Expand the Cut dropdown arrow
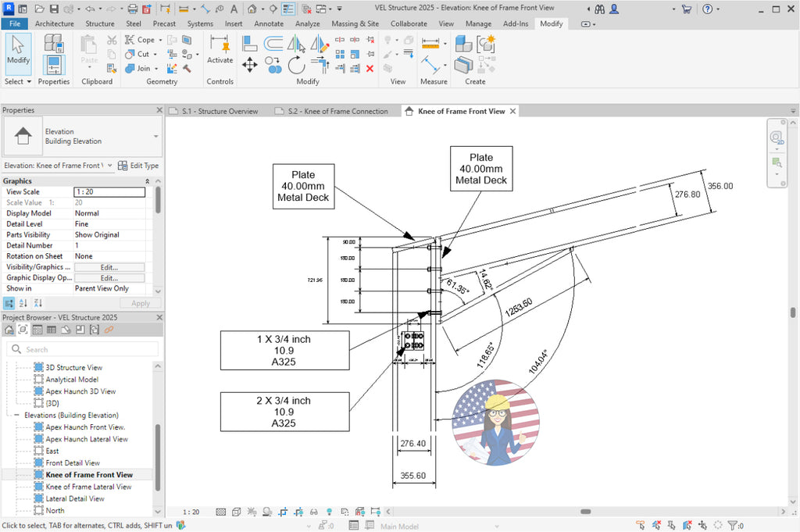The height and width of the screenshot is (532, 800). [x=155, y=54]
